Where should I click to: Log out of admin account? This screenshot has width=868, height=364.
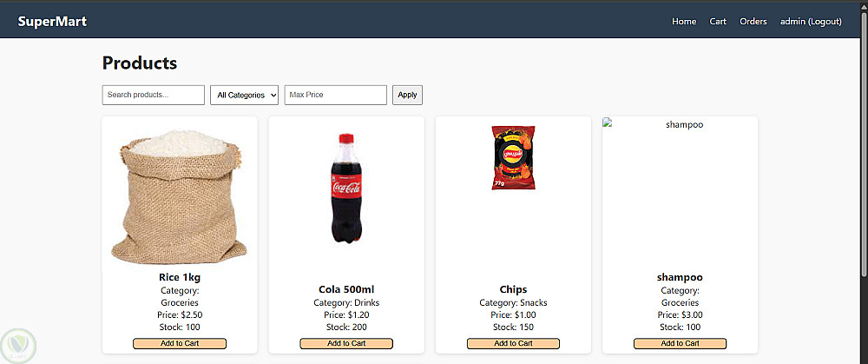(811, 22)
